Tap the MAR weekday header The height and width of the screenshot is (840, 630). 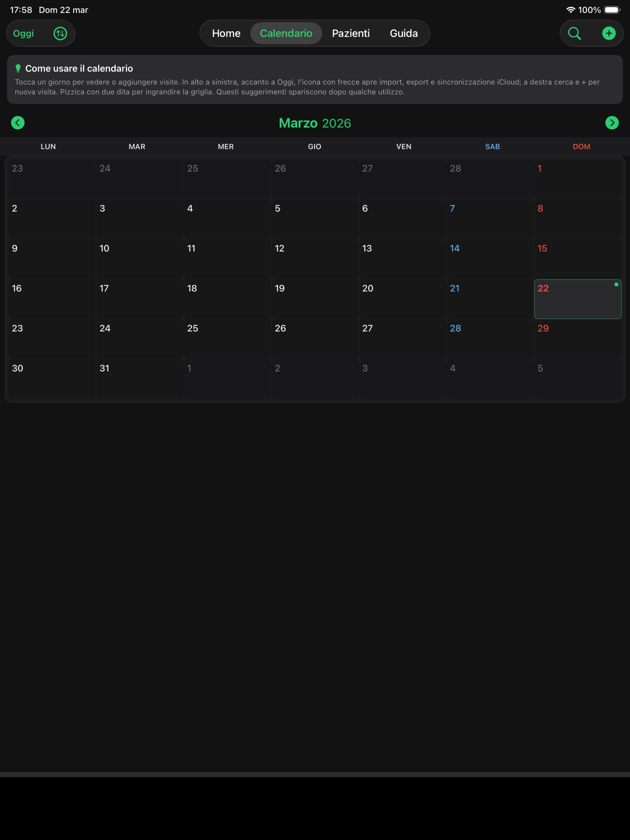click(137, 147)
